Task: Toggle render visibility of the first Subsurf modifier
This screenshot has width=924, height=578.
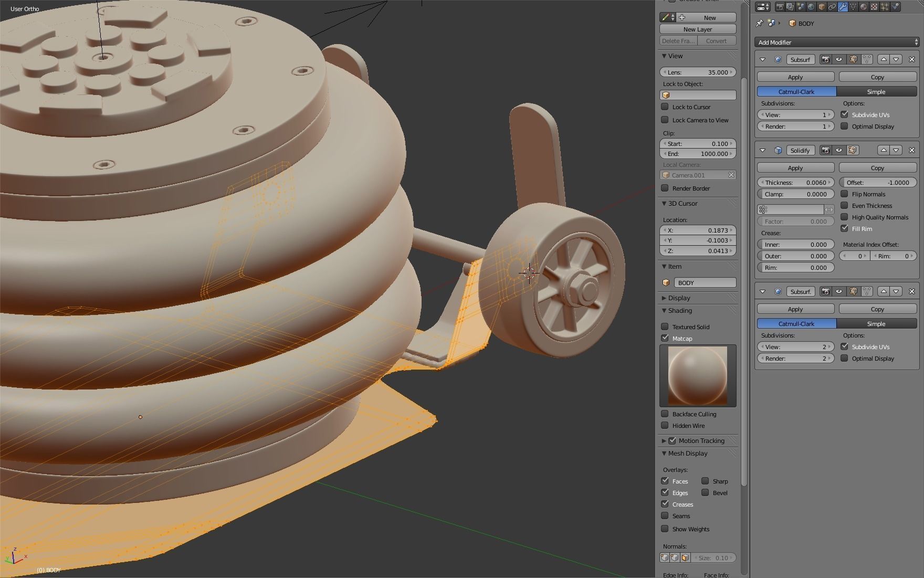Action: tap(825, 59)
